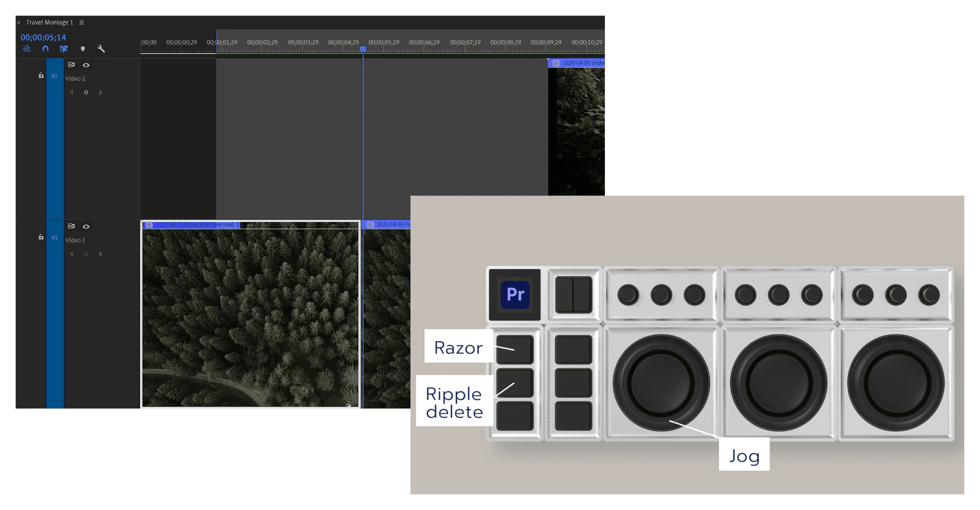Open the timeline panel hamburger menu

pyautogui.click(x=82, y=22)
